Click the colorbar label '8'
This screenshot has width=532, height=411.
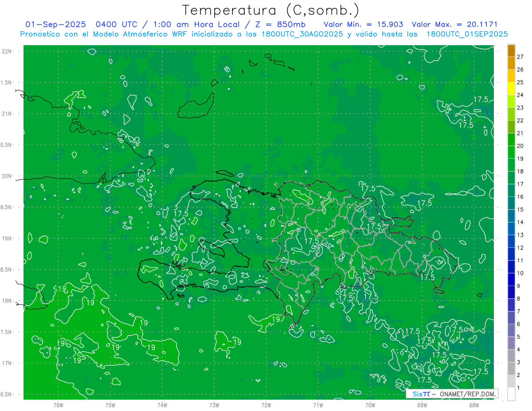click(x=519, y=299)
